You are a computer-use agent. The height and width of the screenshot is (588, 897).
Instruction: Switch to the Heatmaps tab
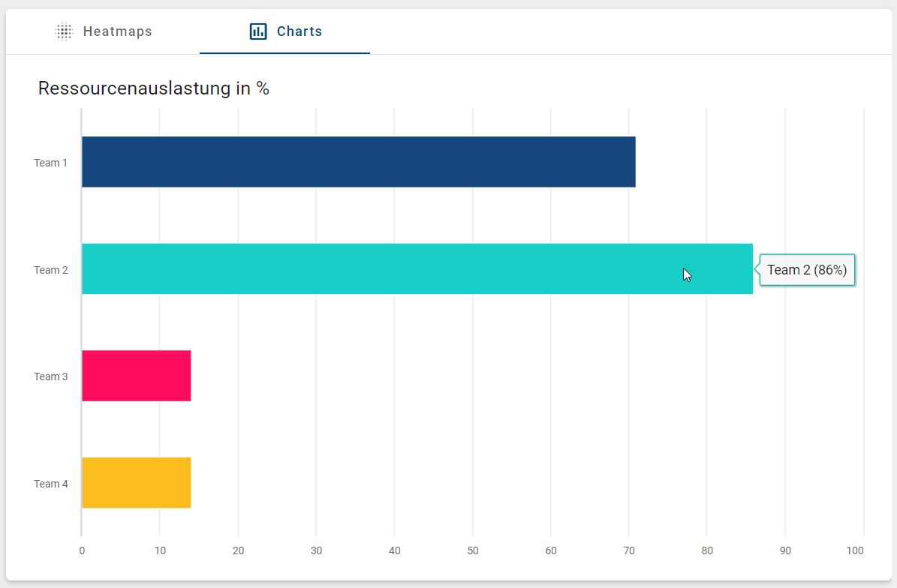pos(105,31)
